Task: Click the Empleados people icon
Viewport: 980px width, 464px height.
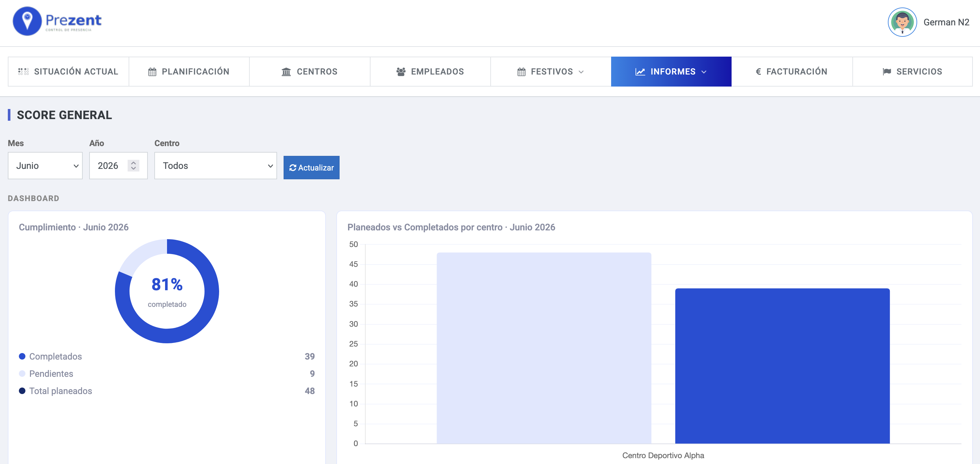Action: click(x=400, y=72)
